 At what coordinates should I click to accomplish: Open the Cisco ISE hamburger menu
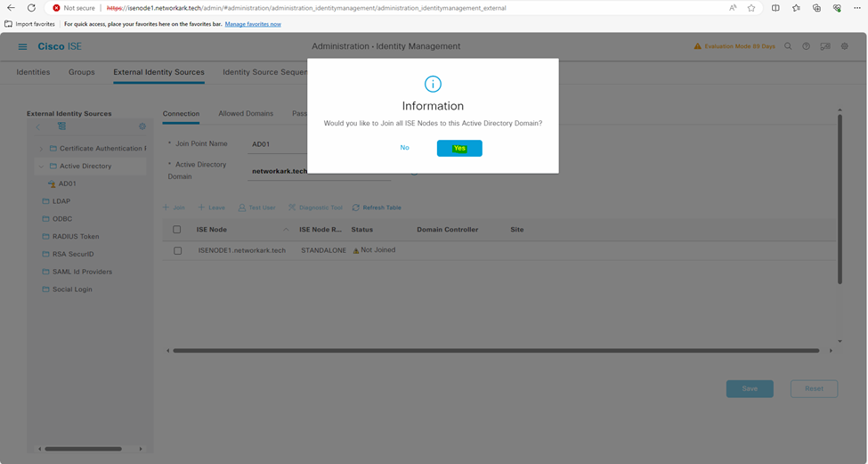[x=23, y=46]
